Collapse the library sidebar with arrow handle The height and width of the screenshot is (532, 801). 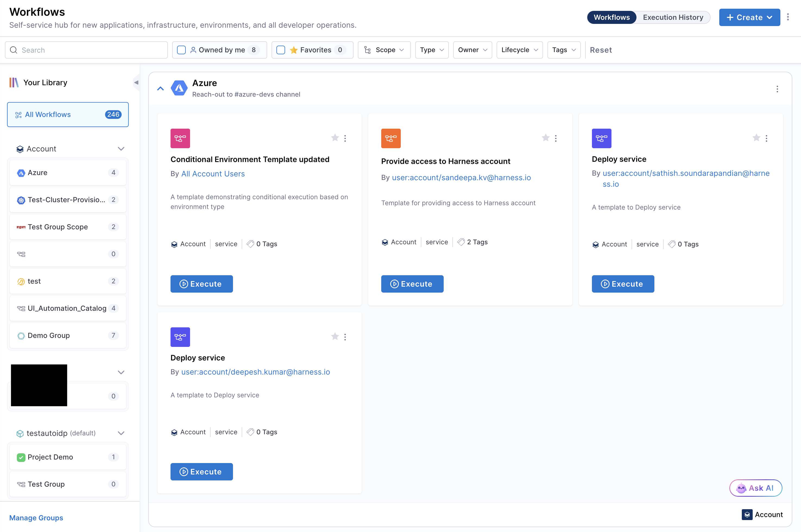coord(136,83)
